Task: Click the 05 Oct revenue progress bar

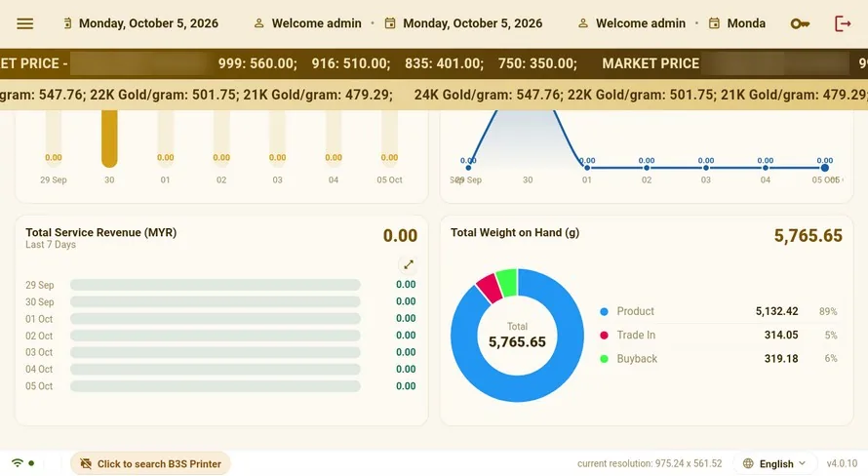Action: coord(215,386)
